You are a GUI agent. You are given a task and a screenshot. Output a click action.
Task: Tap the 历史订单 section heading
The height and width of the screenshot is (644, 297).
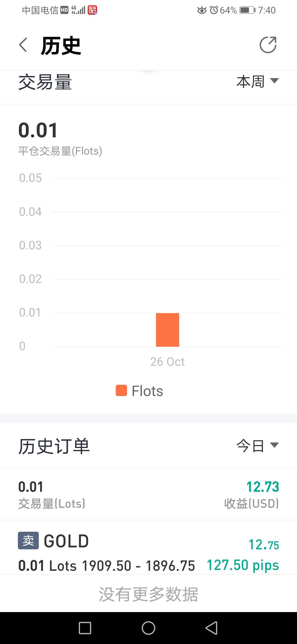click(x=54, y=446)
